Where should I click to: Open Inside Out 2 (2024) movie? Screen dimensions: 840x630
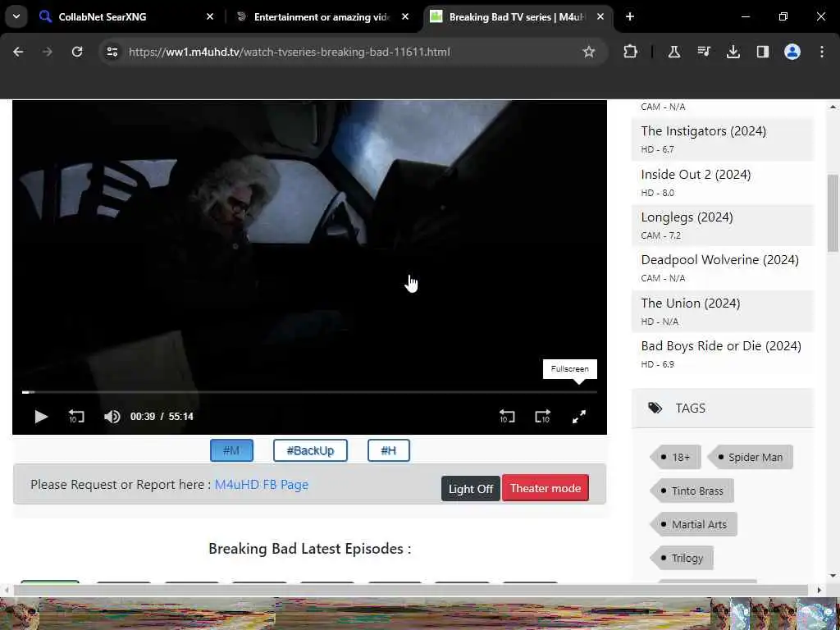(x=696, y=175)
